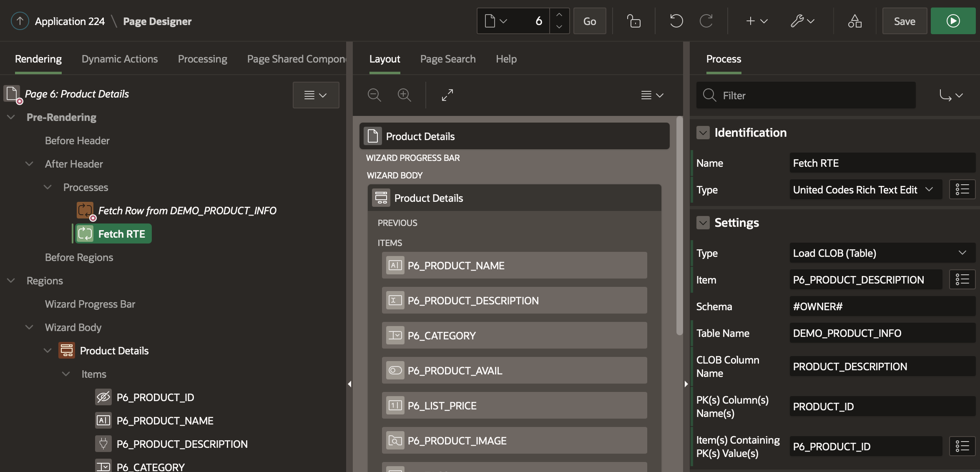Collapse the Identification section
980x472 pixels.
click(x=703, y=133)
